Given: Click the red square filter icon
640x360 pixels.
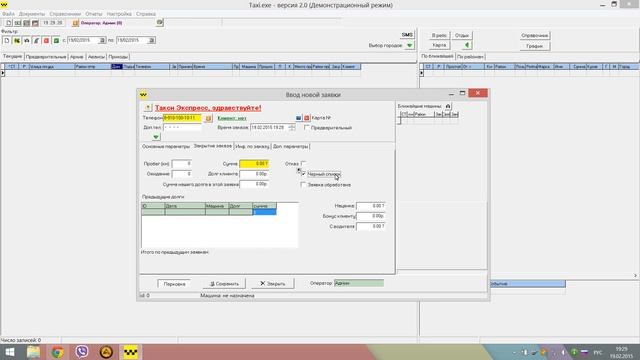Looking at the screenshot, I should [x=46, y=40].
